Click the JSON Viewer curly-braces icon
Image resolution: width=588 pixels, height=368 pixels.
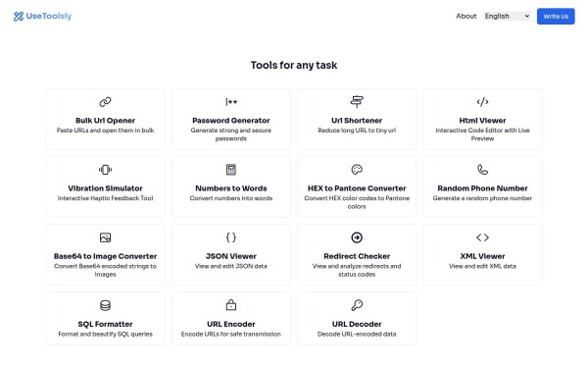tap(231, 237)
